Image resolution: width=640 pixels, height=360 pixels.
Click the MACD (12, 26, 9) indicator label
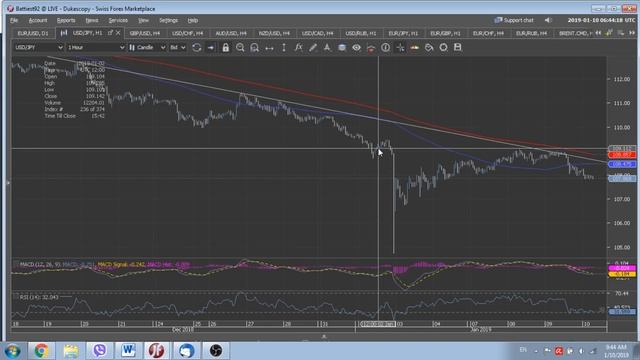coord(40,264)
